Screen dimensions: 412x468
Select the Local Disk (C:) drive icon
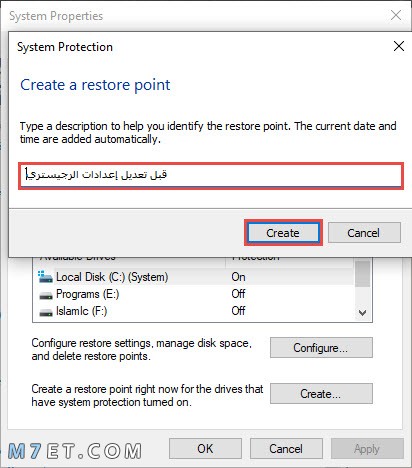pos(45,277)
